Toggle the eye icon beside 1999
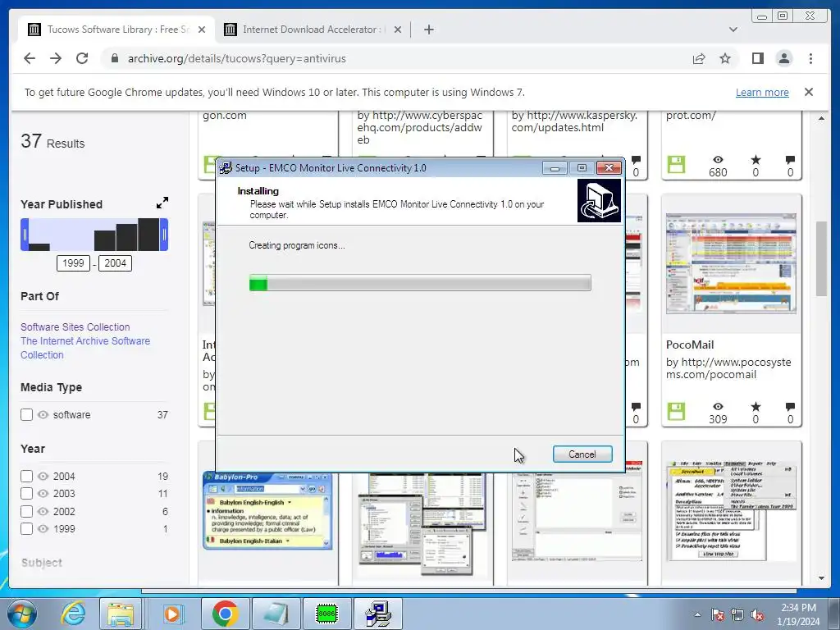The width and height of the screenshot is (840, 630). (43, 529)
